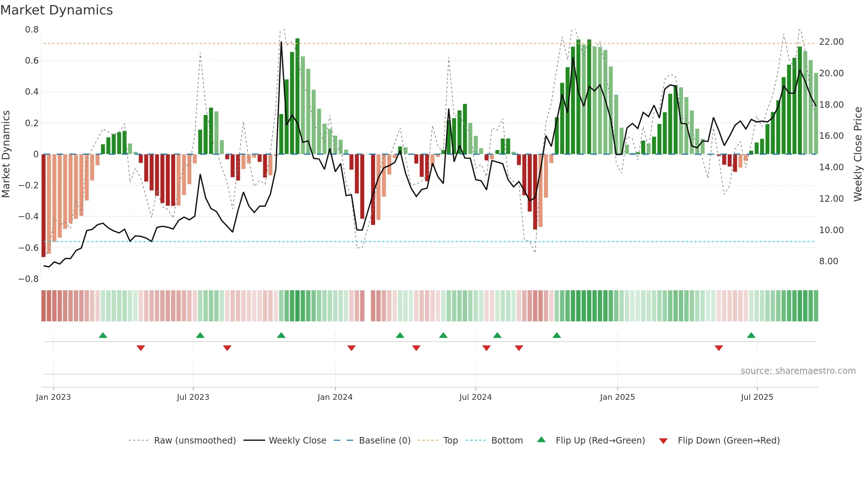Image resolution: width=868 pixels, height=488 pixels.
Task: Select the flip-down marker just after Jan 2024
Action: click(352, 348)
